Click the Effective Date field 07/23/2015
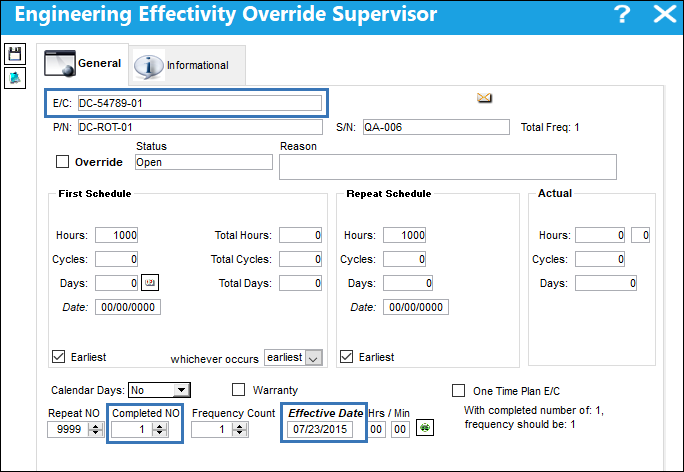 click(320, 429)
